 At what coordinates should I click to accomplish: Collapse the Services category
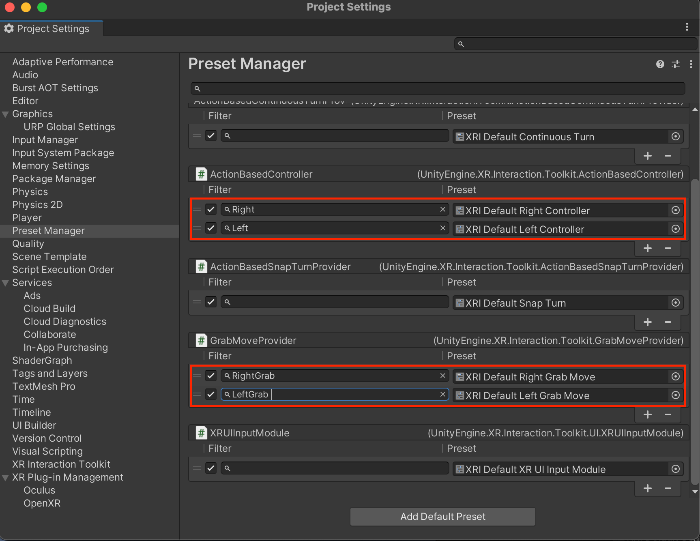pyautogui.click(x=5, y=283)
